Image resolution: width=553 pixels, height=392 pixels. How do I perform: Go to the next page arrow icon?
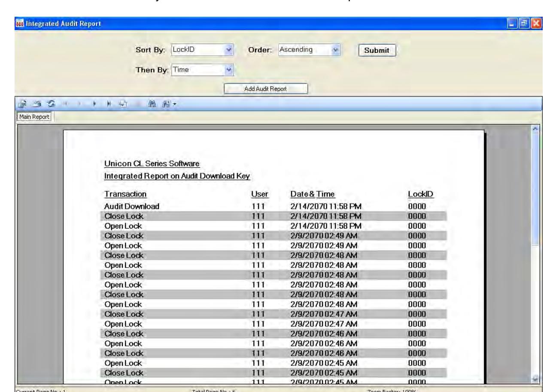click(94, 103)
